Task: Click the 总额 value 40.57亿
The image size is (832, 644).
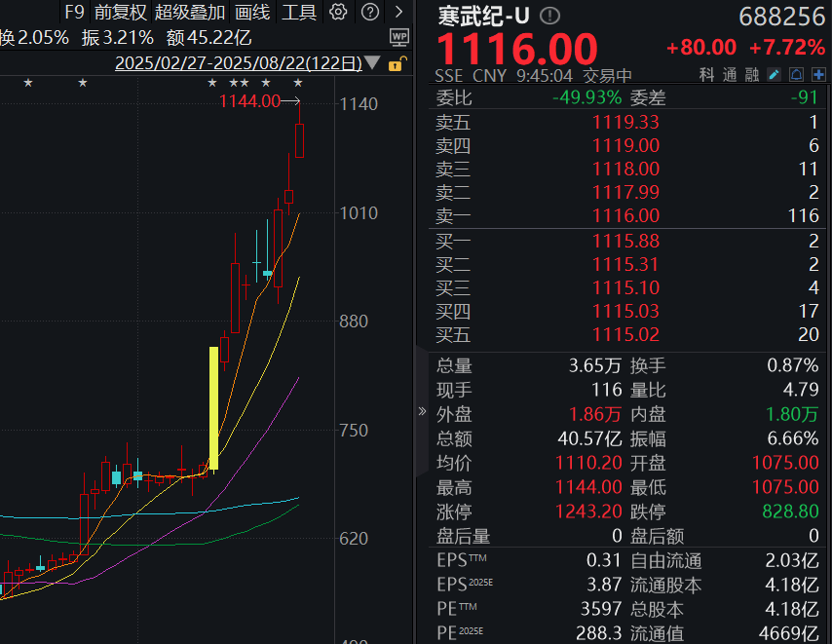Action: click(x=589, y=438)
